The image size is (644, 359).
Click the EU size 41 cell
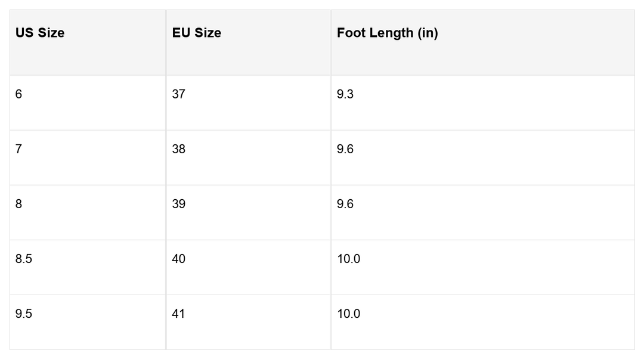click(x=178, y=314)
